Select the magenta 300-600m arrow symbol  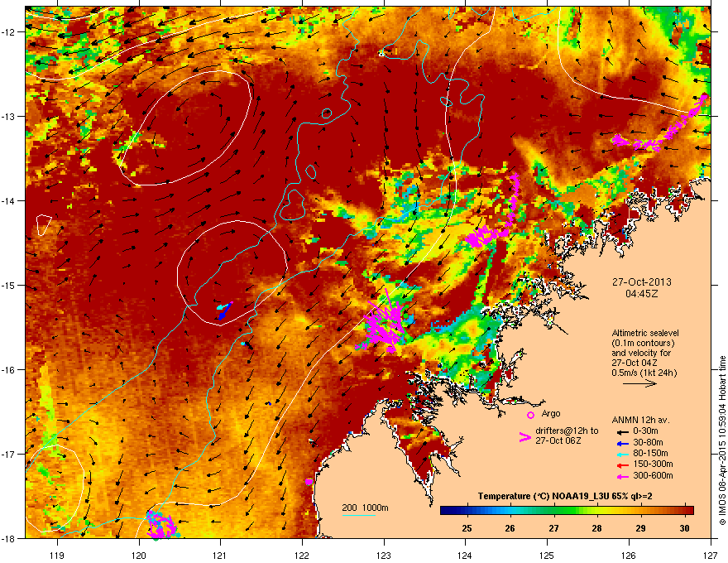click(x=622, y=476)
